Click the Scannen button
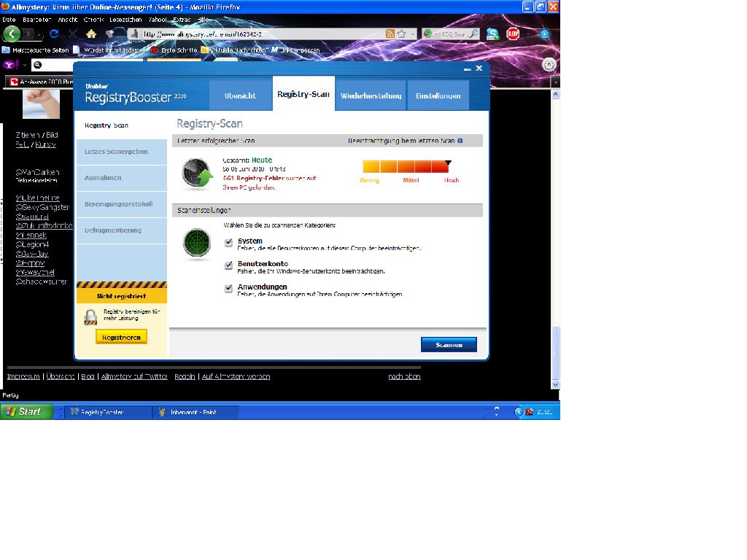This screenshot has height=560, width=747. [x=449, y=345]
